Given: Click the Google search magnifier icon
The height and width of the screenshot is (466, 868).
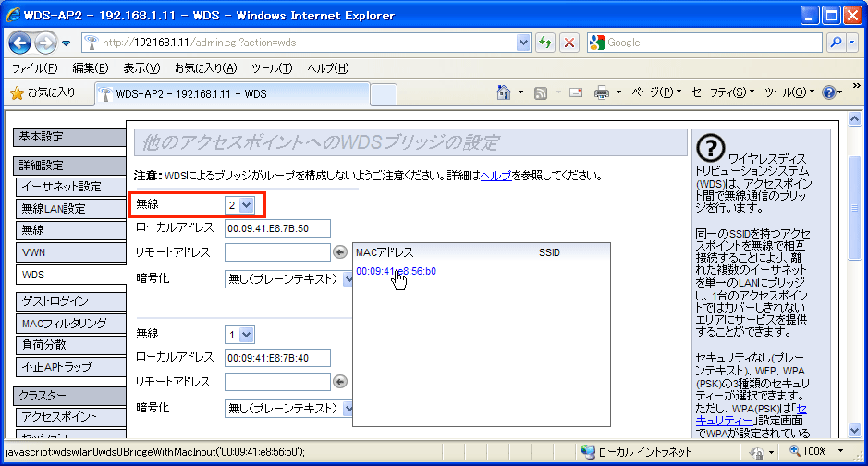Looking at the screenshot, I should click(x=836, y=43).
